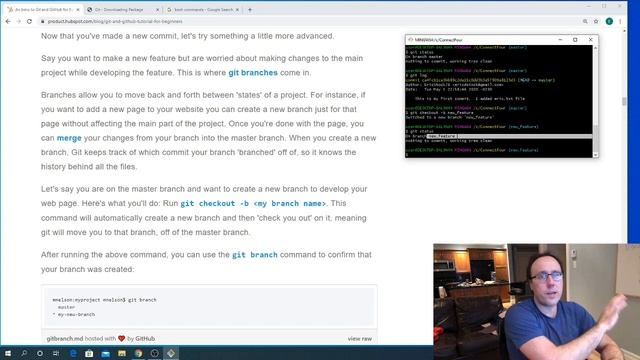
Task: Open the OBS Studio taskbar icon
Action: pos(154,353)
